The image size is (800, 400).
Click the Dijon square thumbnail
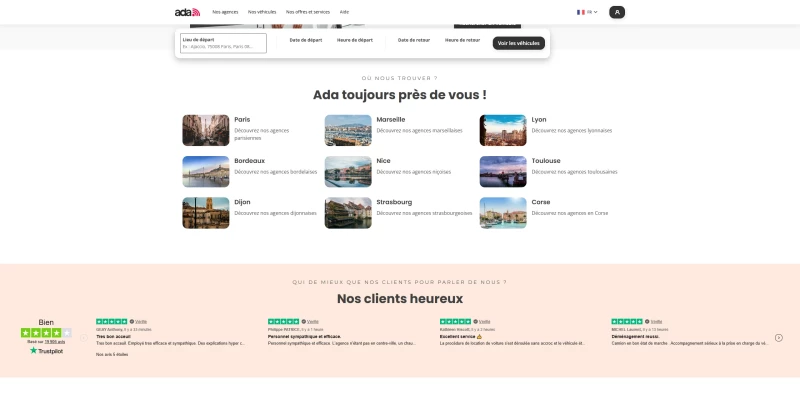[x=206, y=213]
